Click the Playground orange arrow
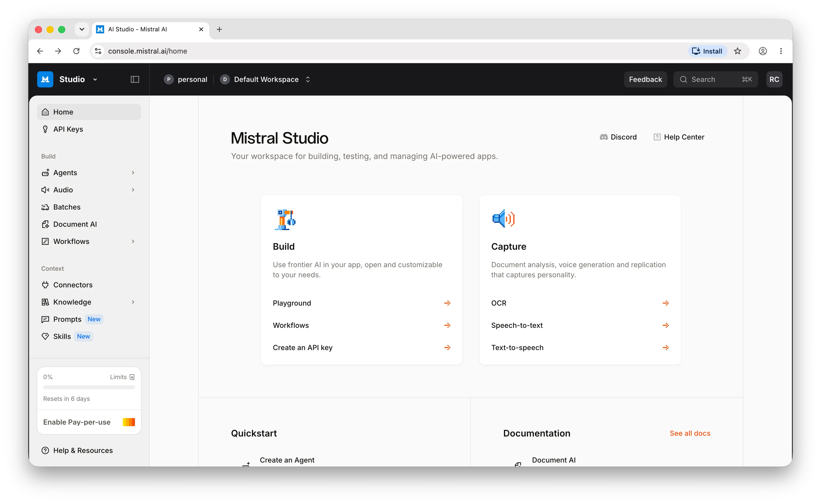821x504 pixels. [x=447, y=303]
